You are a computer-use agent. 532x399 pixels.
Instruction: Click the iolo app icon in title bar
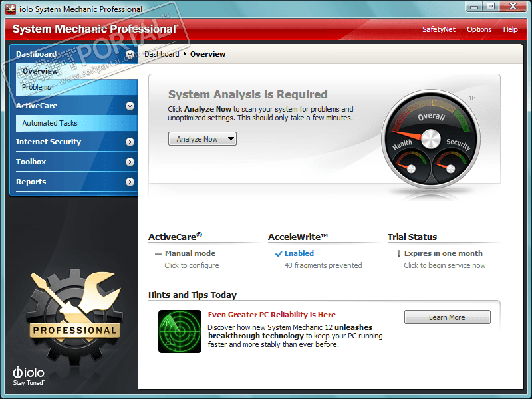pyautogui.click(x=11, y=9)
